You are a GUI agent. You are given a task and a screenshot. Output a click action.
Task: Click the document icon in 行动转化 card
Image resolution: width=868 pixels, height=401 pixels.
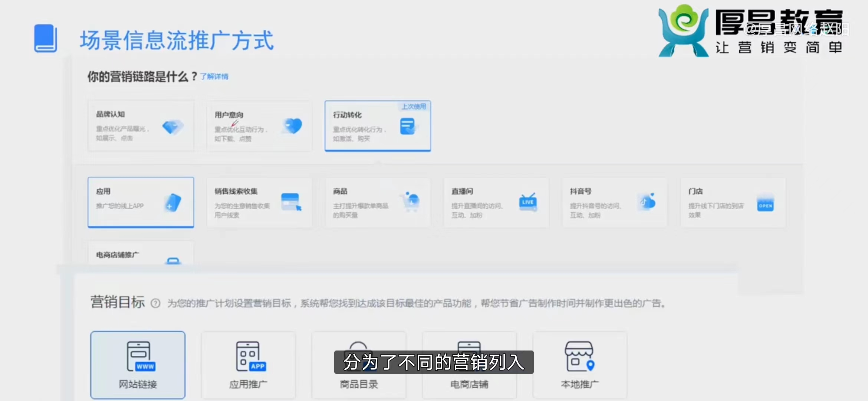click(x=408, y=127)
